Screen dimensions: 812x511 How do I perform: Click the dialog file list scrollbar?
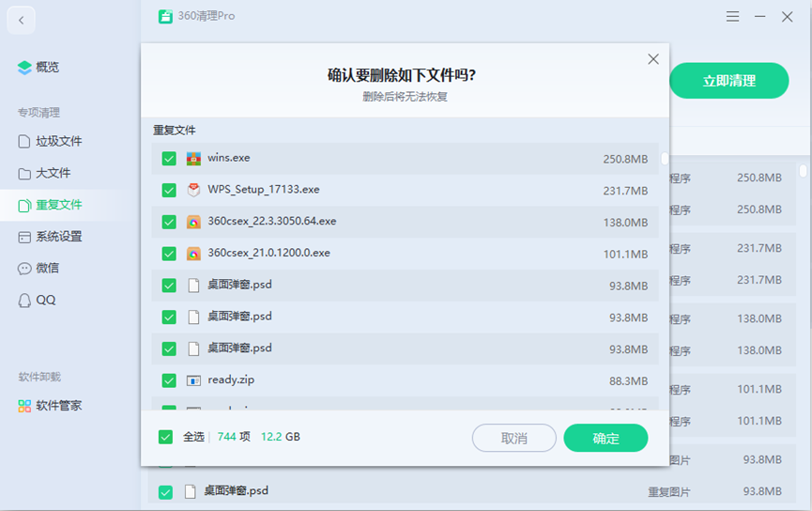point(665,159)
